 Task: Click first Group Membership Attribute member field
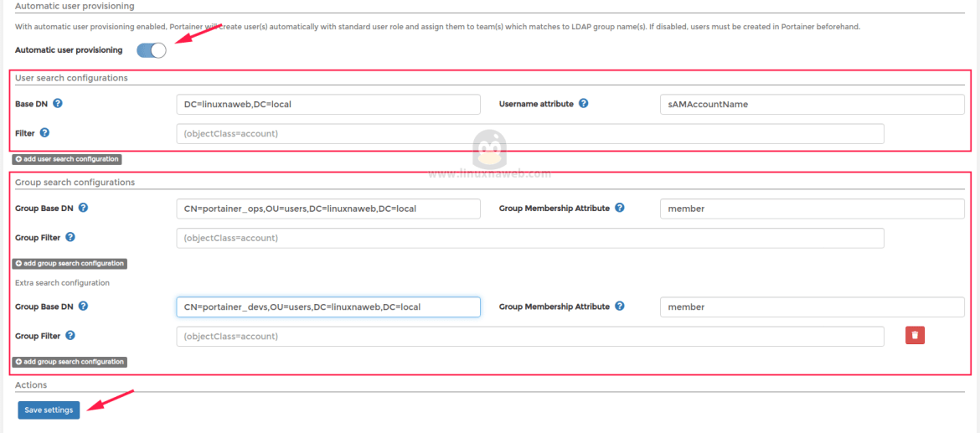(x=812, y=209)
